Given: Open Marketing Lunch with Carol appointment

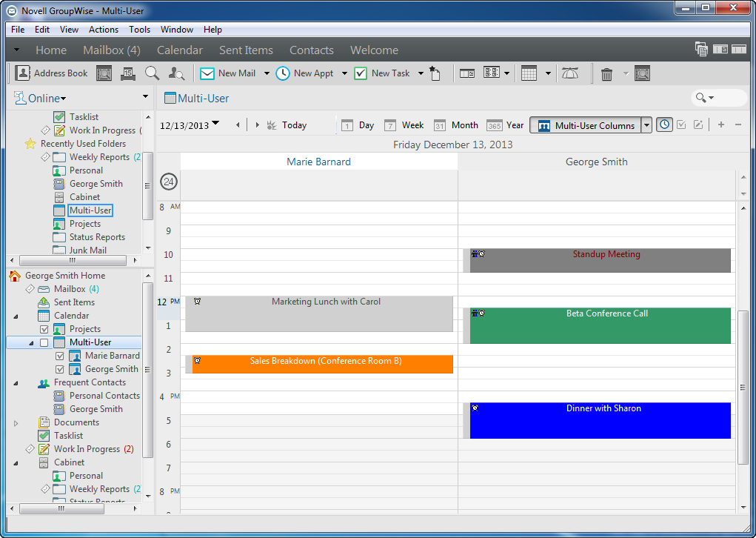Looking at the screenshot, I should click(319, 314).
